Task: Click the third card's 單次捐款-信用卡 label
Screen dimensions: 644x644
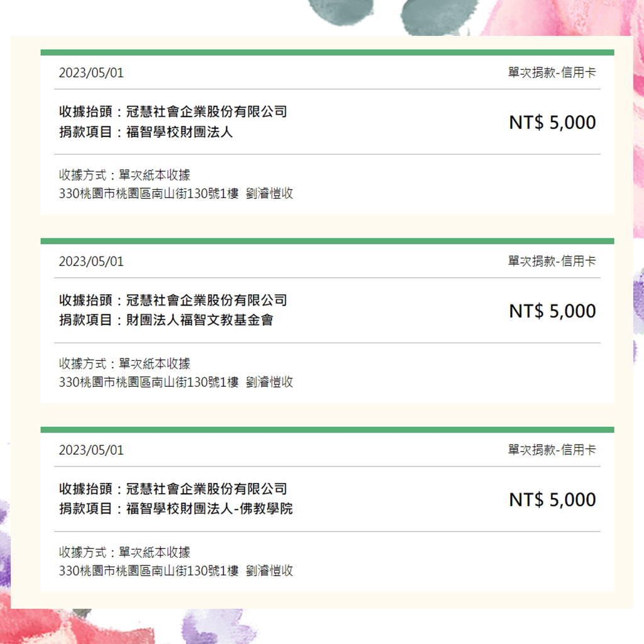Action: tap(552, 450)
